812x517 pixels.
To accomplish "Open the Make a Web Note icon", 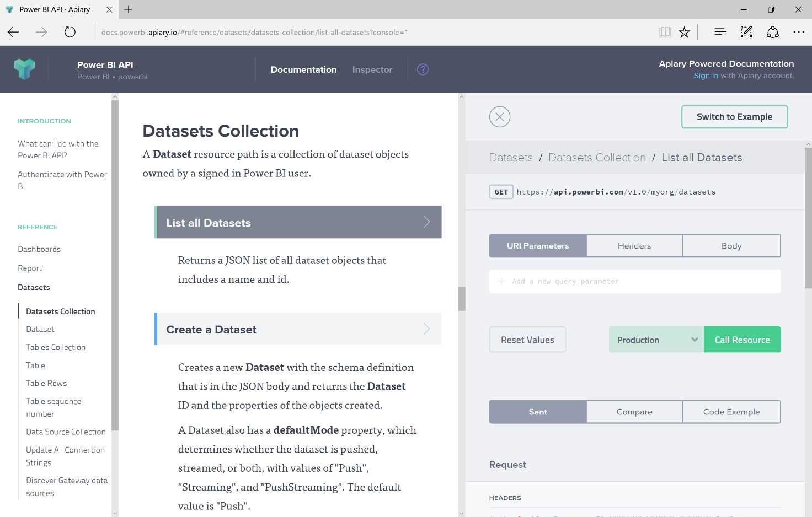I will [x=746, y=32].
